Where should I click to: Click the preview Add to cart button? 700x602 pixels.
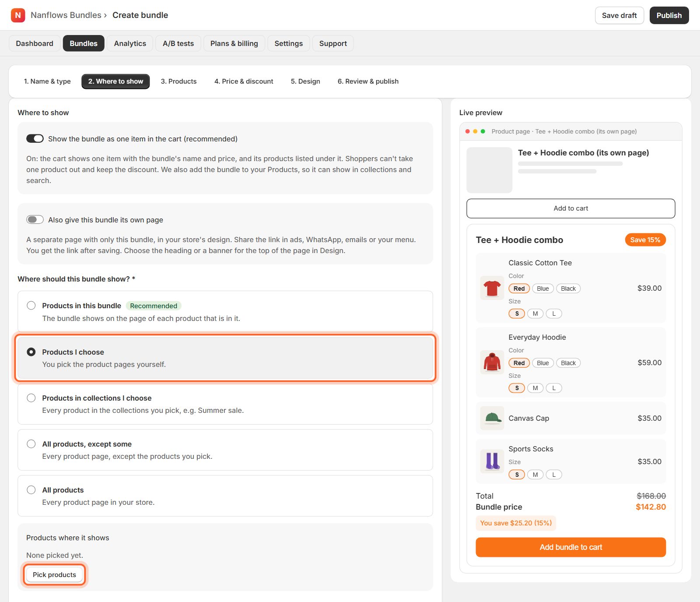pyautogui.click(x=571, y=208)
